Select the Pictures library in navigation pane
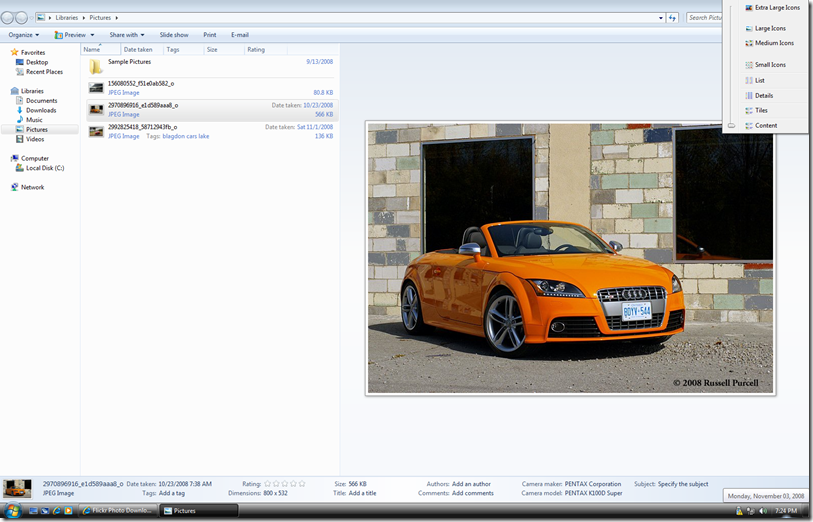813x522 pixels. coord(32,130)
